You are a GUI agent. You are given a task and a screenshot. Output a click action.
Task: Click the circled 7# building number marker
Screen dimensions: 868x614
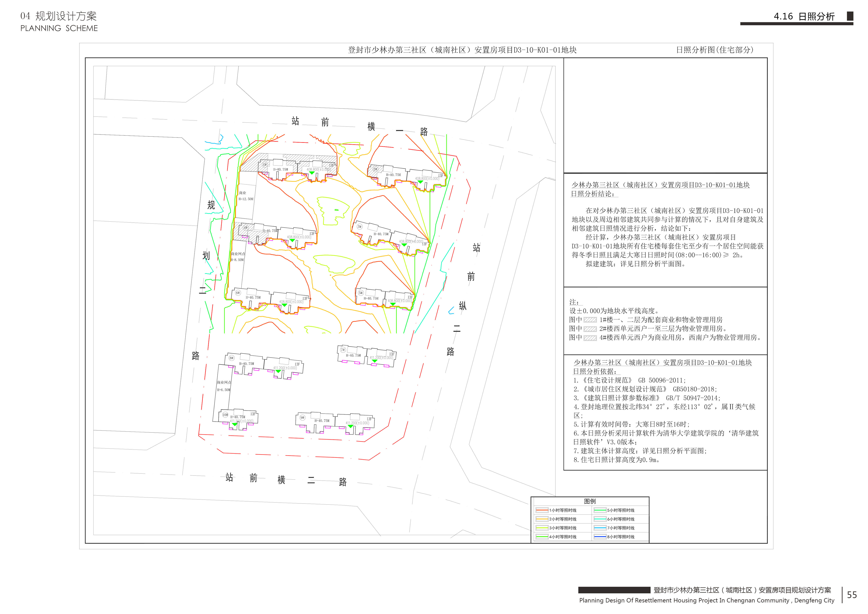pyautogui.click(x=343, y=350)
